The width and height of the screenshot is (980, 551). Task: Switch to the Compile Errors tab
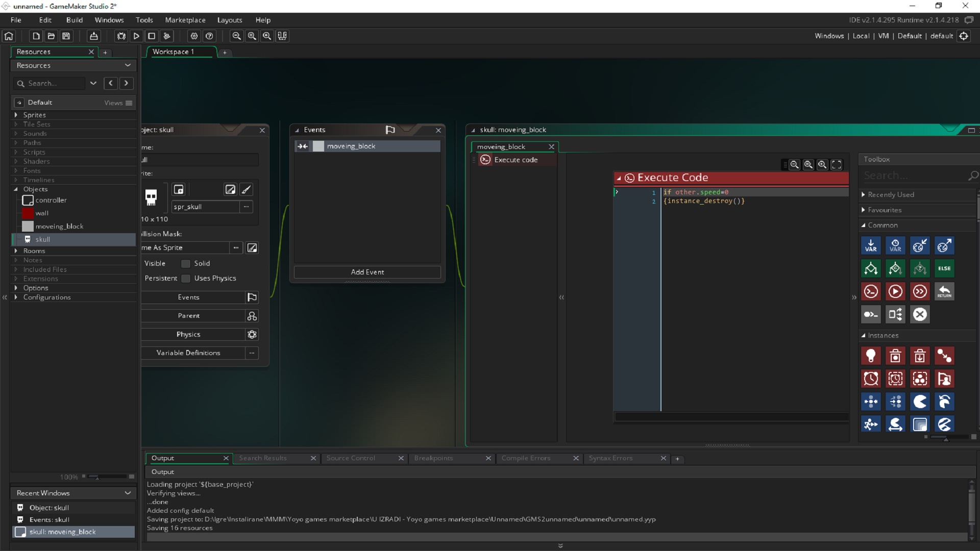point(526,458)
